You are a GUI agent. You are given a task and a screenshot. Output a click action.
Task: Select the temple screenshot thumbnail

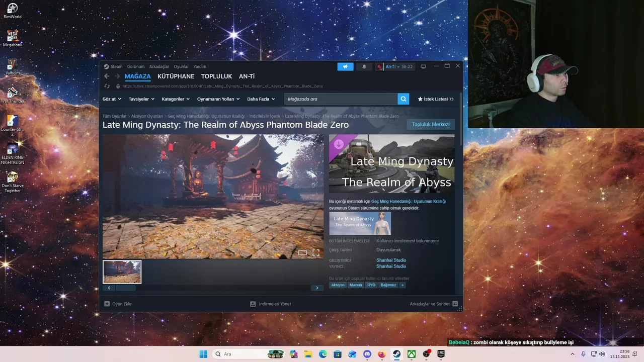tap(122, 272)
